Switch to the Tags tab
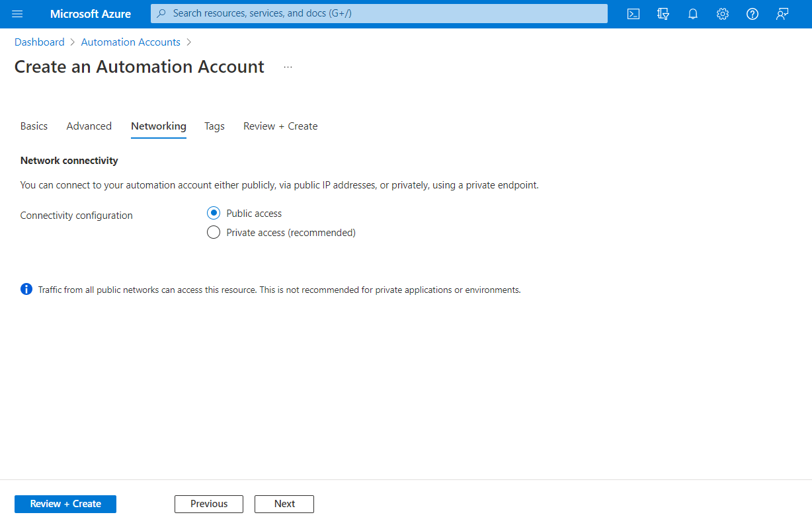The height and width of the screenshot is (525, 812). (214, 126)
